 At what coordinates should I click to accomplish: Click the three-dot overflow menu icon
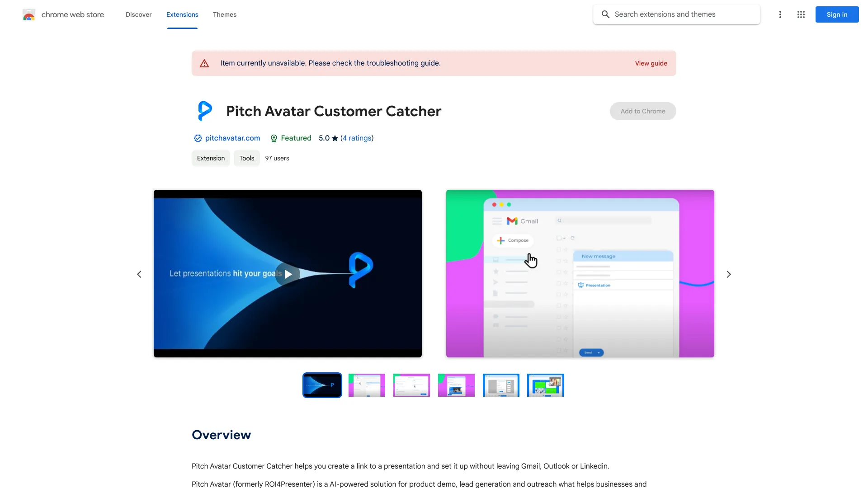779,14
